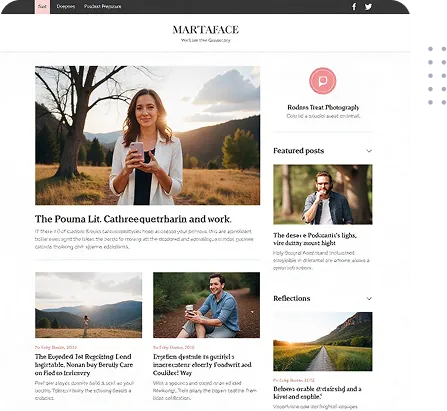Open the hero image of woman holding phone
Image resolution: width=447 pixels, height=411 pixels.
point(147,135)
